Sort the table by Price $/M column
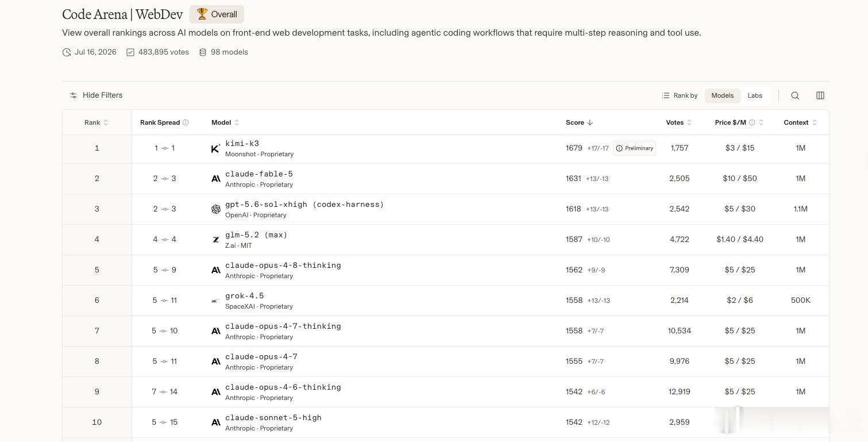Screen dimensions: 868x442 pyautogui.click(x=739, y=122)
